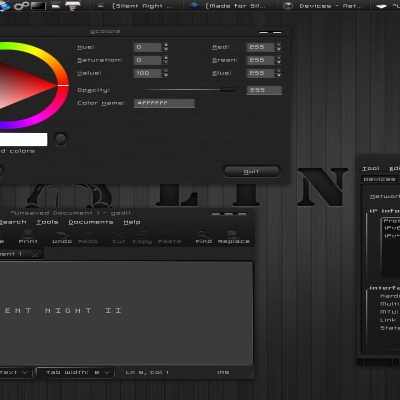Click the keyboard-like icon in top panel
Screen dimensions: 400x400
pyautogui.click(x=73, y=5)
